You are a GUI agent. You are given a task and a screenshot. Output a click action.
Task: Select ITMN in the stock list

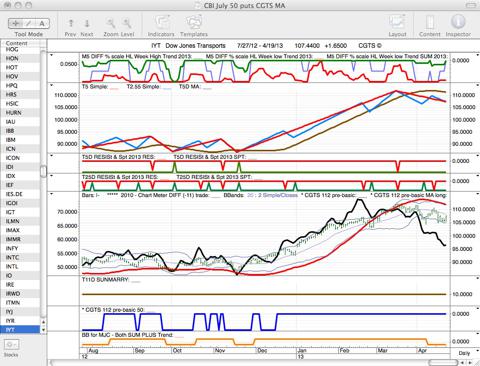tap(20, 302)
